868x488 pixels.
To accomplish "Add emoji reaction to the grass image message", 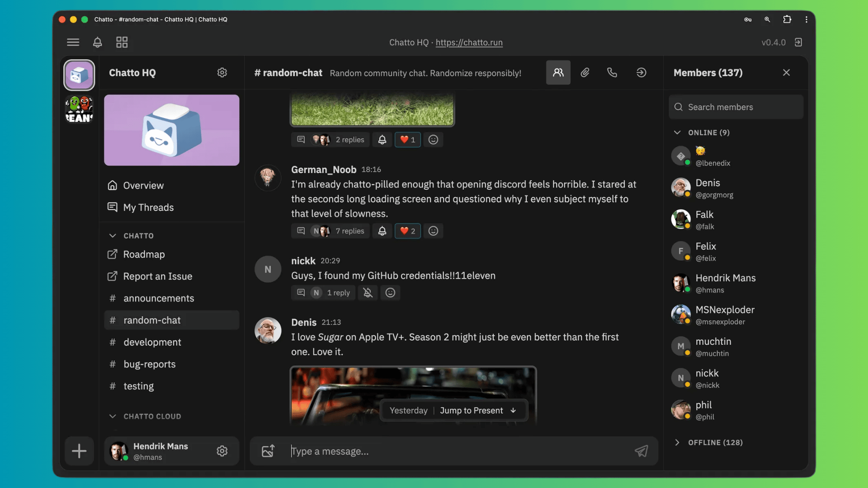I will 433,140.
